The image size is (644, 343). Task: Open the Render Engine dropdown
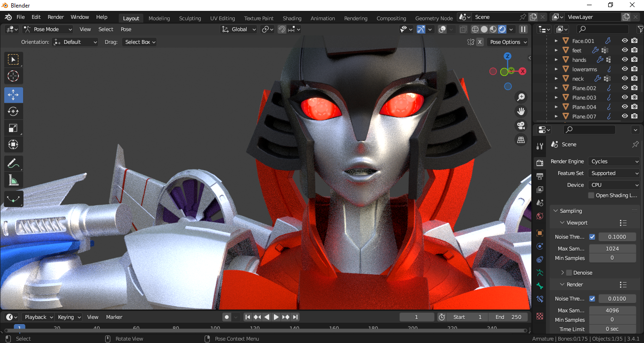614,161
